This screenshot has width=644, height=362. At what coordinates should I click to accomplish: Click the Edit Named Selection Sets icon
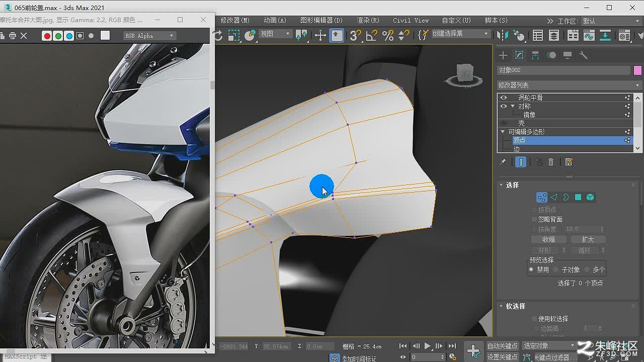[423, 35]
